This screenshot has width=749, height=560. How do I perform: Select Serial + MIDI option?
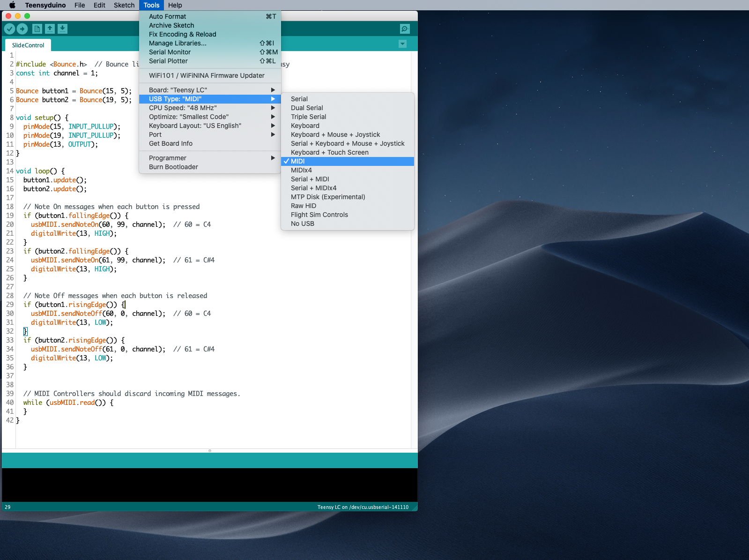point(348,179)
